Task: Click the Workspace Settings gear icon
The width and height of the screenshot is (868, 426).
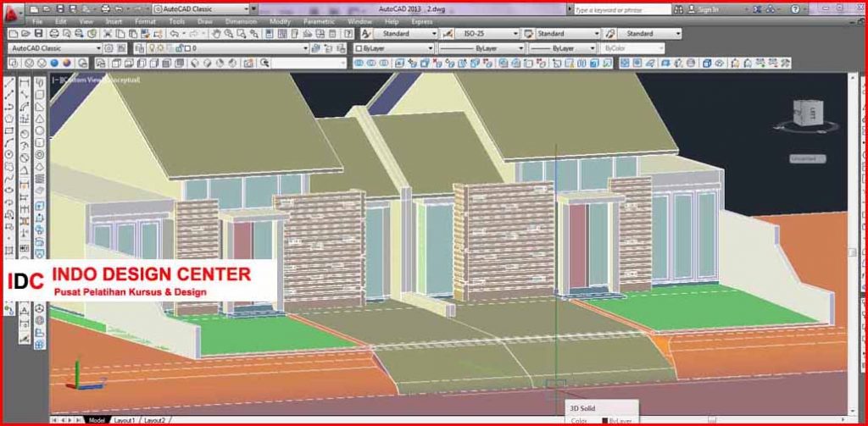Action: pyautogui.click(x=108, y=48)
